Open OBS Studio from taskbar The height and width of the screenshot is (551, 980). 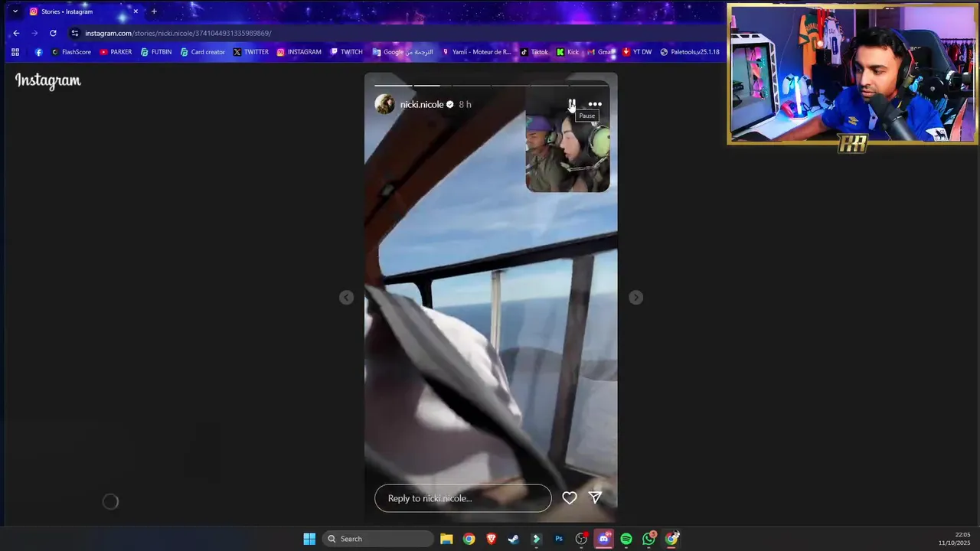coord(581,539)
